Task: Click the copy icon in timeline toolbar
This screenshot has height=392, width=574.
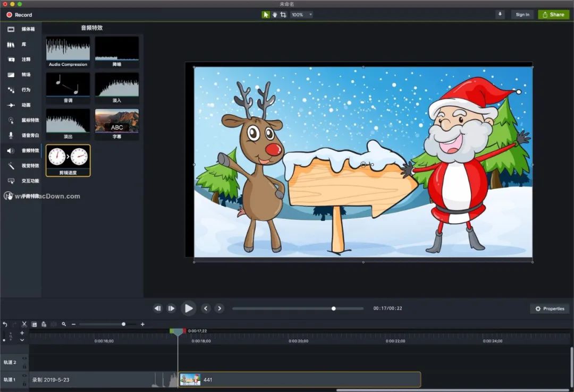Action: click(x=34, y=325)
